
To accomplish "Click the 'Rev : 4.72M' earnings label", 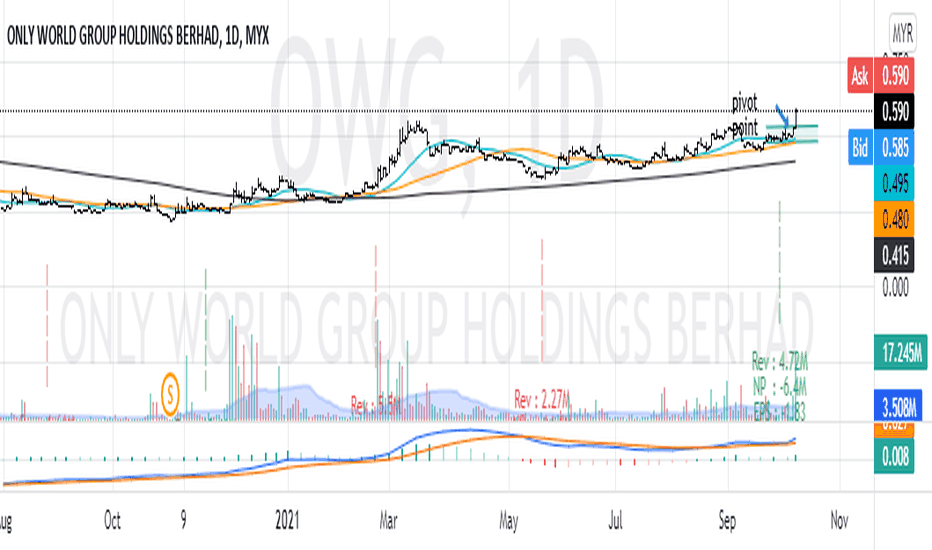I will coord(779,360).
